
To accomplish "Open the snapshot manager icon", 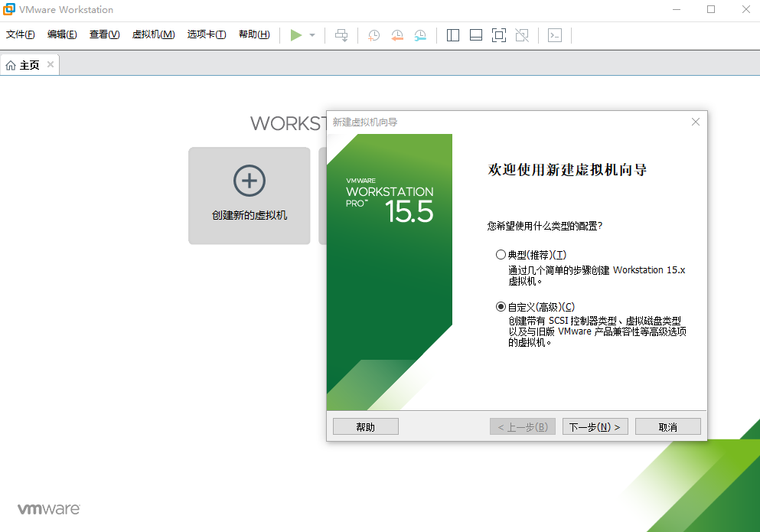I will point(420,35).
